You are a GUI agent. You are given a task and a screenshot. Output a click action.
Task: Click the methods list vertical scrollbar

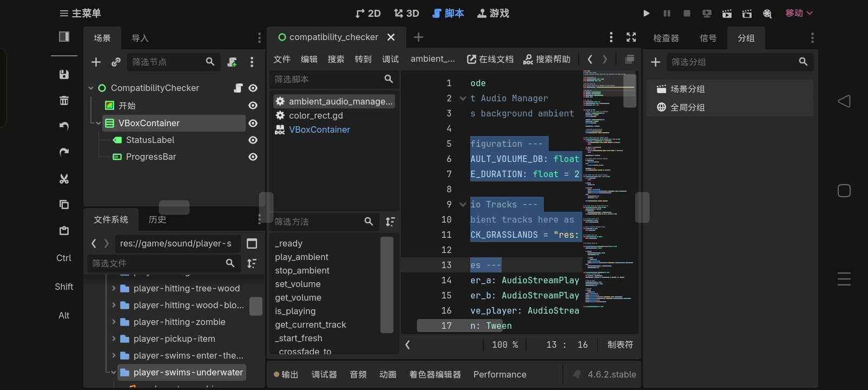click(x=387, y=285)
